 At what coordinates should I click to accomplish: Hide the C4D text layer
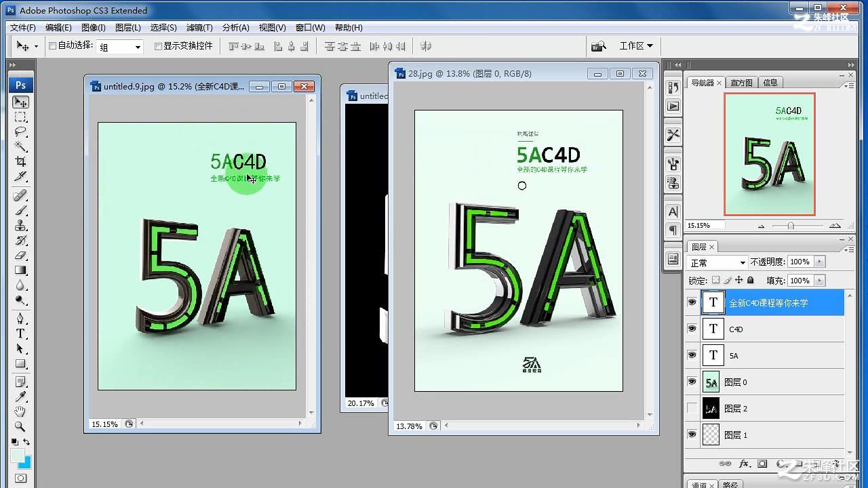point(692,329)
